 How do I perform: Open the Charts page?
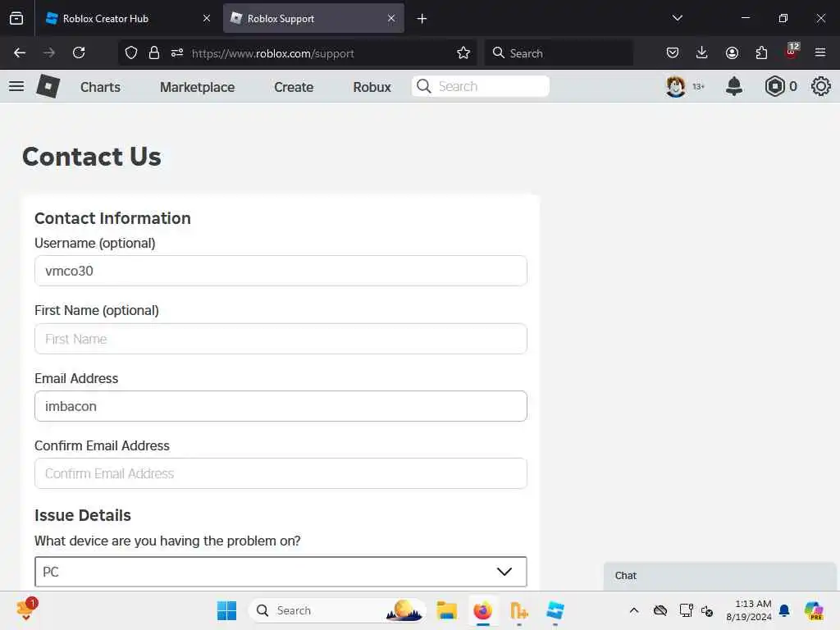pyautogui.click(x=100, y=87)
